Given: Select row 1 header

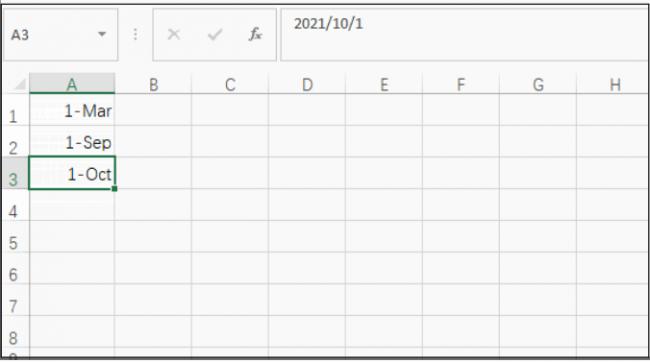Looking at the screenshot, I should pos(15,110).
